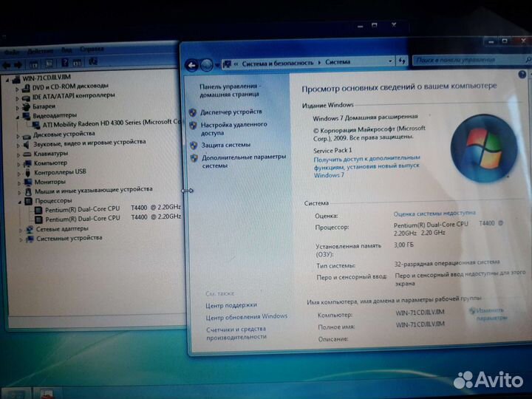This screenshot has width=532, height=399.
Task: Select the DVD и CD-ROM дисководы drive icon
Action: tap(26, 89)
